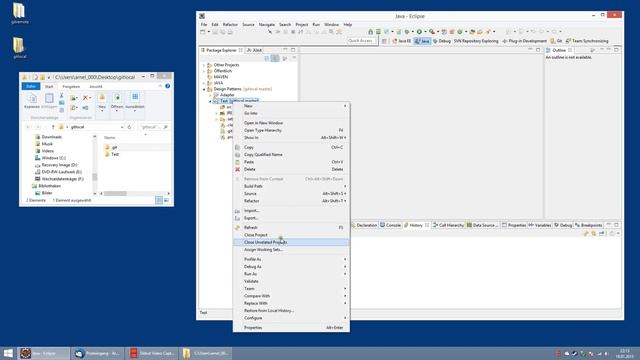Viewport: 640px width, 360px height.
Task: Select the Test folder in Explorer file list
Action: pos(112,154)
